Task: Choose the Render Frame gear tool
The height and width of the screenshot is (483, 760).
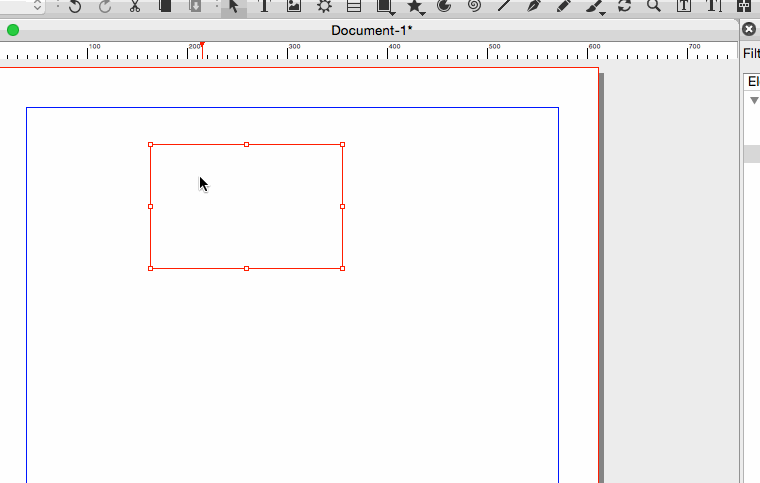Action: click(324, 6)
